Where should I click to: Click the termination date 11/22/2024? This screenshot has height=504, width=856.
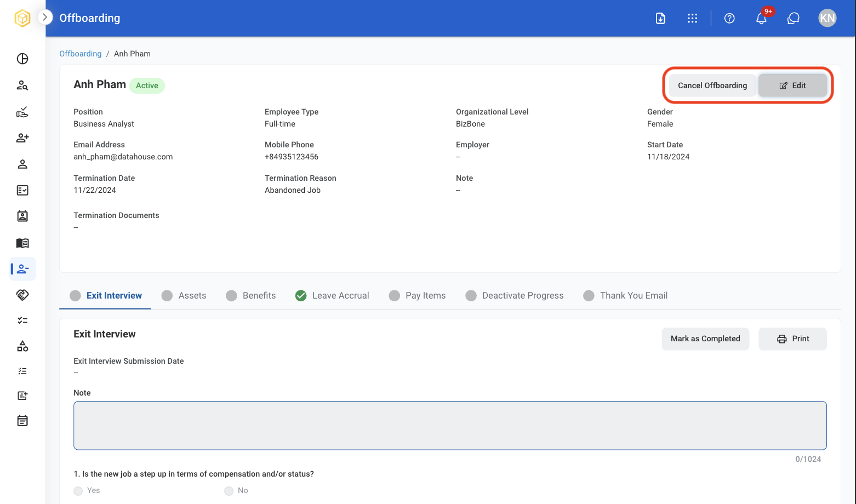(95, 190)
